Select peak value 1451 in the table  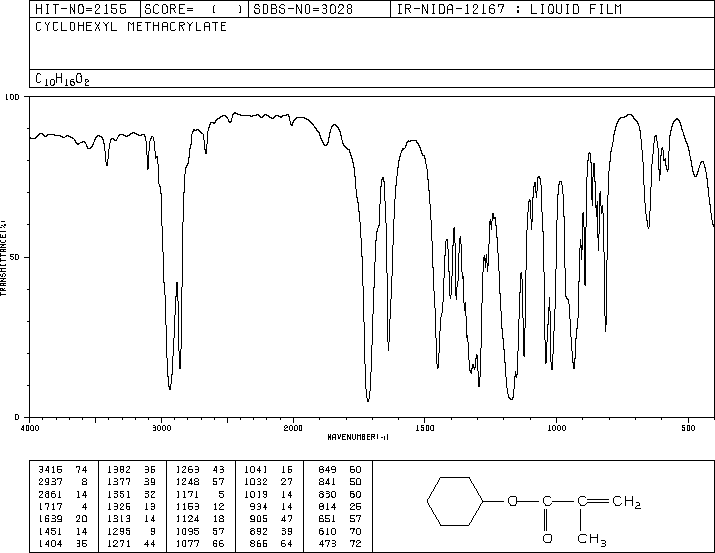pyautogui.click(x=50, y=531)
